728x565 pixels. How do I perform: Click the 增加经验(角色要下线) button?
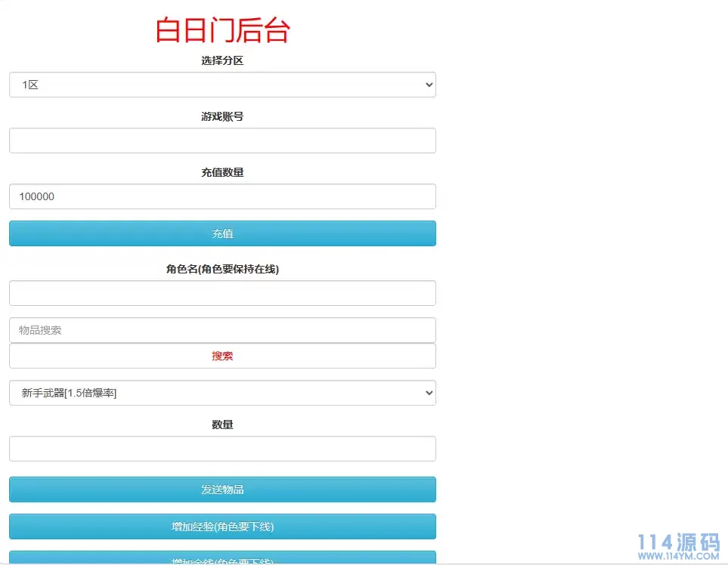221,526
